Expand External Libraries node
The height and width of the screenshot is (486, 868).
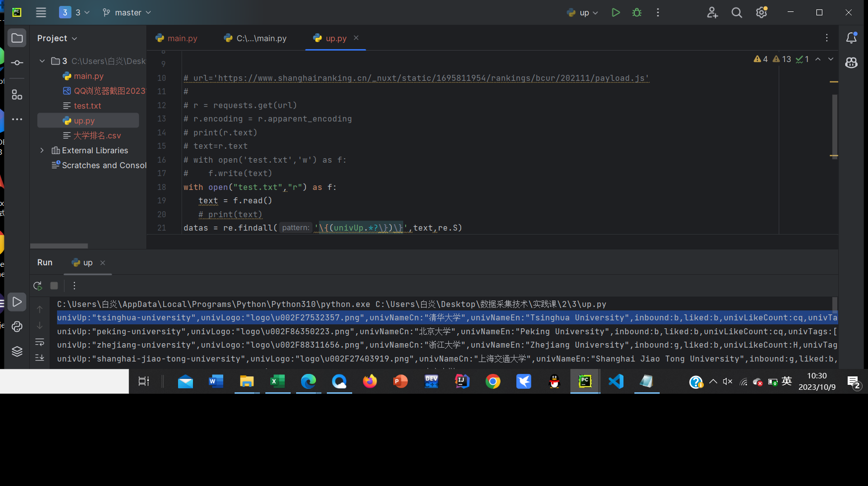coord(42,150)
